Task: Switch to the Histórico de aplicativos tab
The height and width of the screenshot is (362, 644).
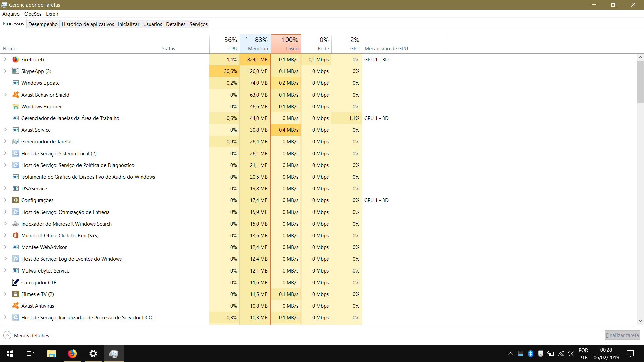Action: (x=88, y=24)
